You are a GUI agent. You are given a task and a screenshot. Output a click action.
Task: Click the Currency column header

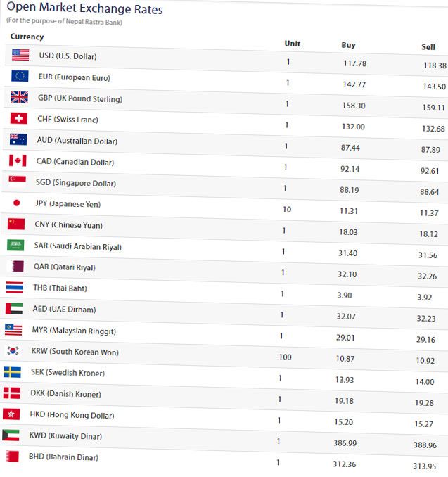[x=27, y=37]
